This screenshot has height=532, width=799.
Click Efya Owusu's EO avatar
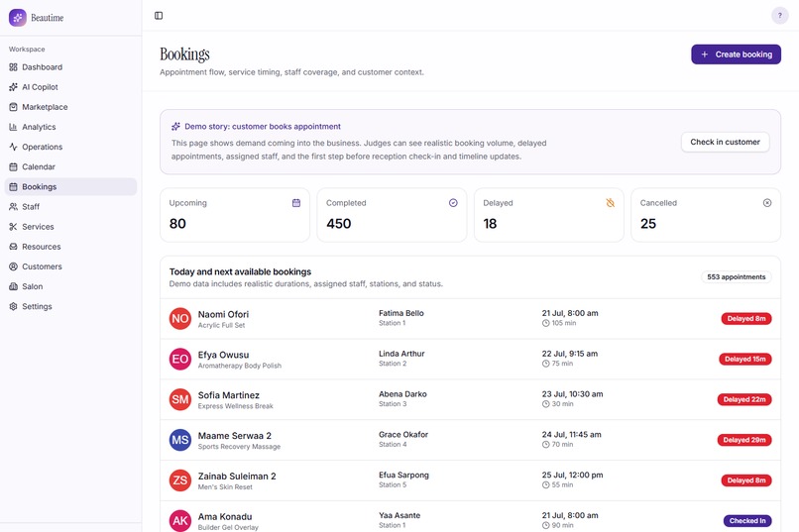tap(179, 359)
